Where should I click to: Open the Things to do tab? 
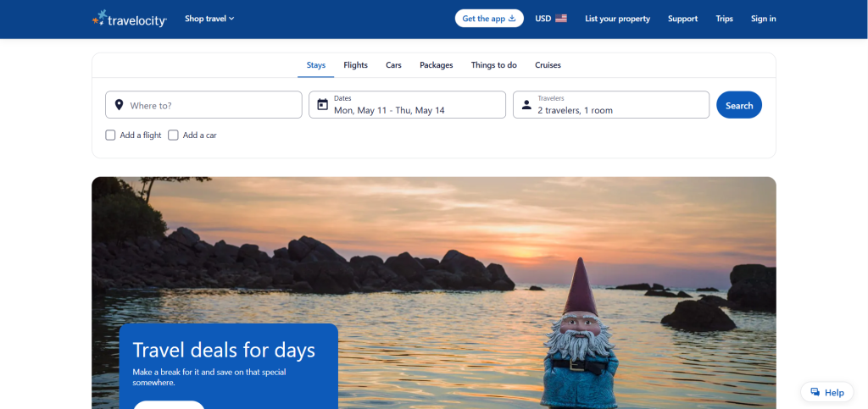point(494,65)
